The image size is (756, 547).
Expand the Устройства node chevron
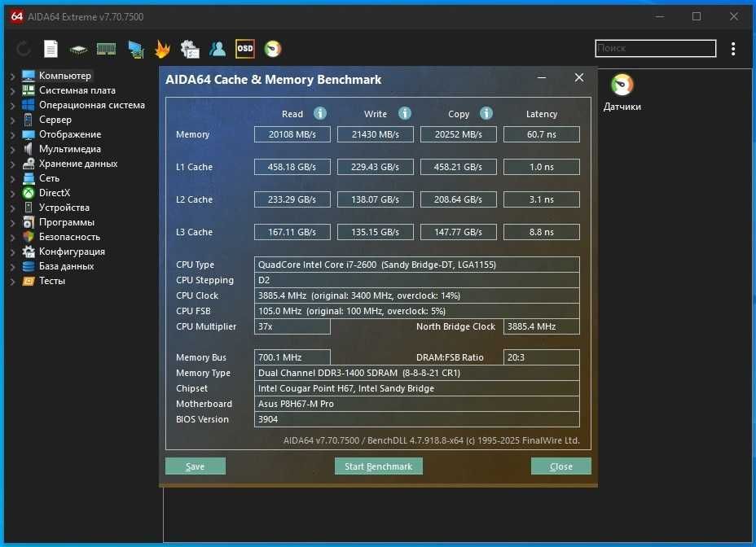[12, 208]
